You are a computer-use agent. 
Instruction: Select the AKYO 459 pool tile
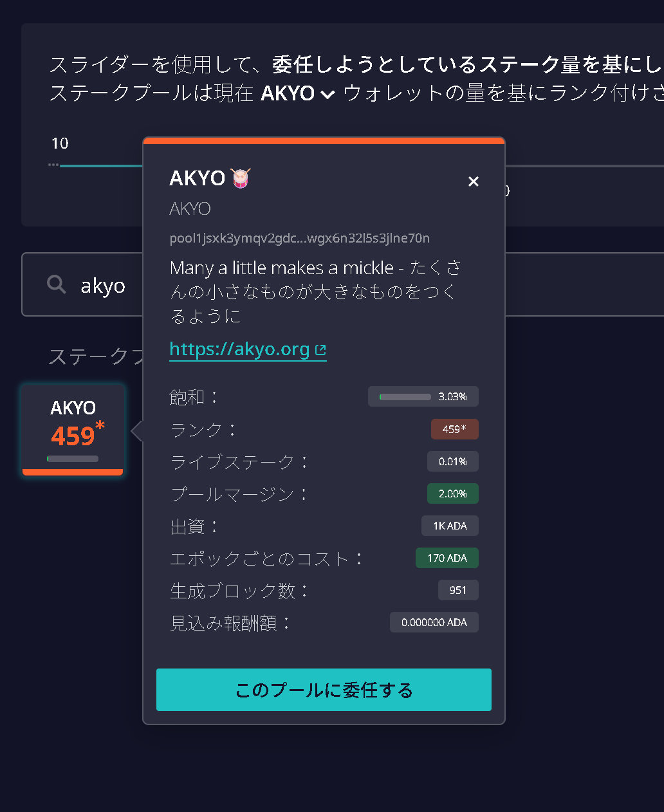pos(73,430)
